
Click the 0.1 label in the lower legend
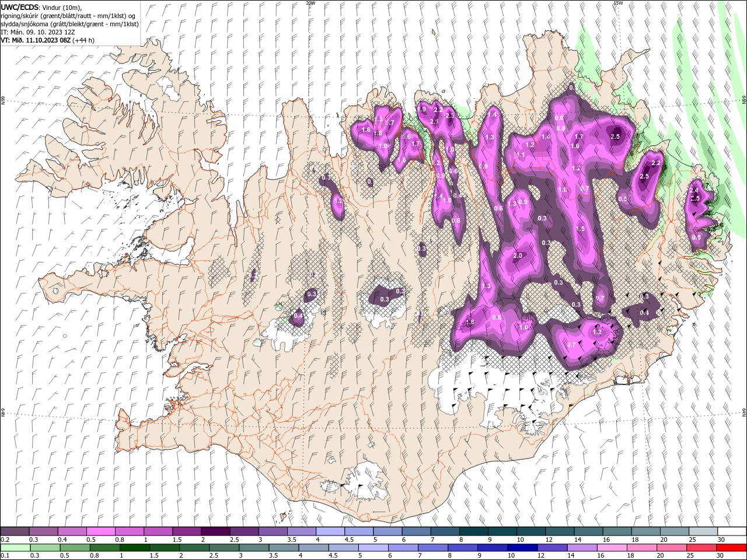point(5,556)
